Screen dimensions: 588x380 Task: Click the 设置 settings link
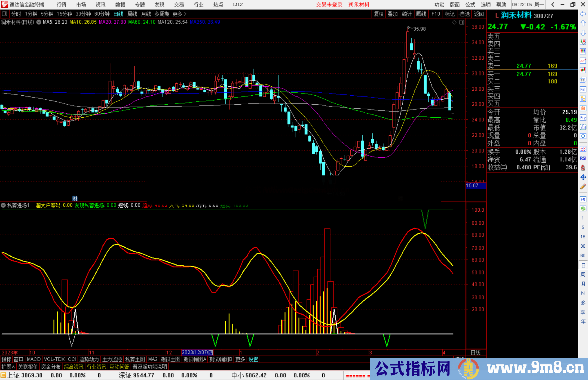click(253, 359)
